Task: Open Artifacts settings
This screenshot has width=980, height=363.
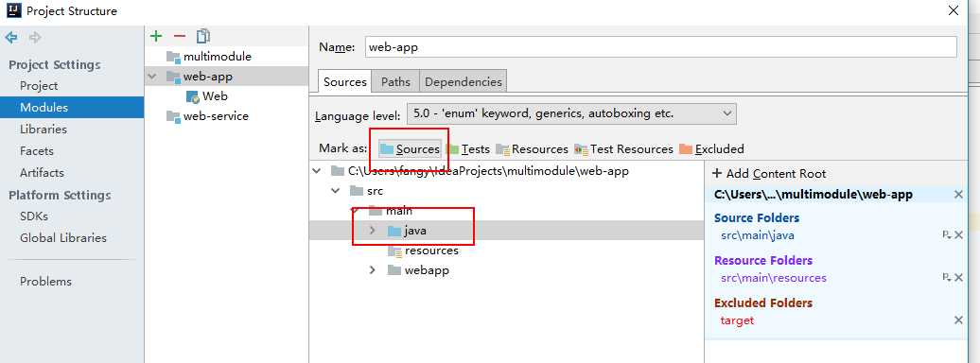Action: 42,172
